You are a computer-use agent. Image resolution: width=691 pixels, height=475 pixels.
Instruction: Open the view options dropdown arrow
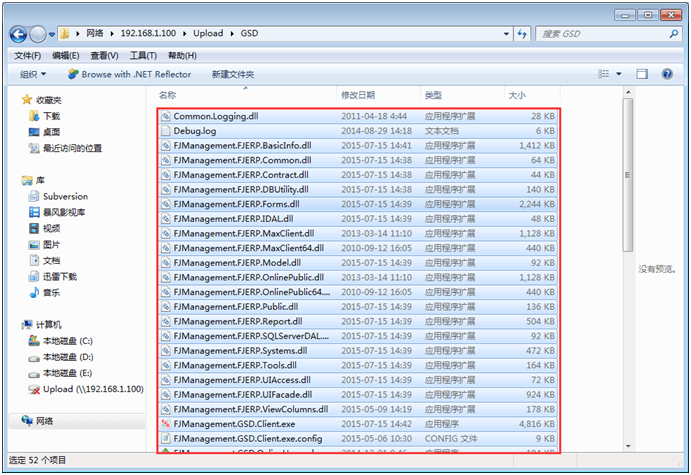coord(619,74)
